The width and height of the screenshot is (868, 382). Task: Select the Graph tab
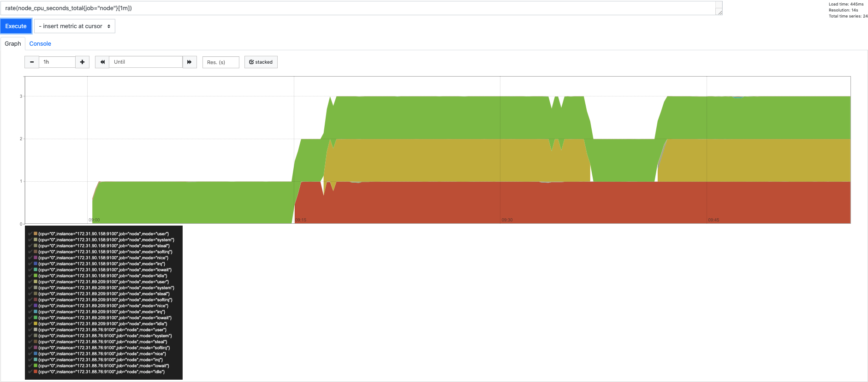coord(13,44)
